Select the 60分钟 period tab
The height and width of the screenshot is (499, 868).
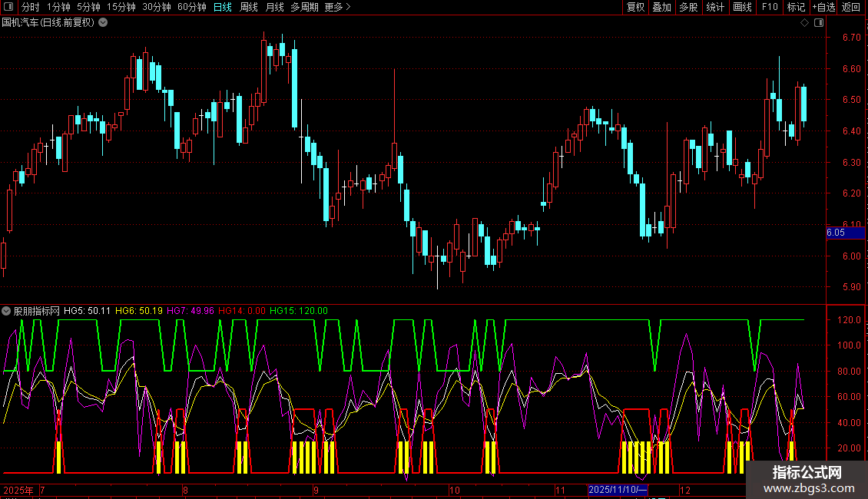click(x=191, y=7)
